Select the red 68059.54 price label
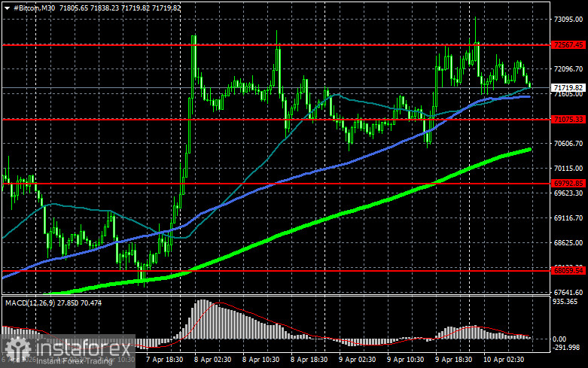588x368 pixels. pyautogui.click(x=569, y=270)
